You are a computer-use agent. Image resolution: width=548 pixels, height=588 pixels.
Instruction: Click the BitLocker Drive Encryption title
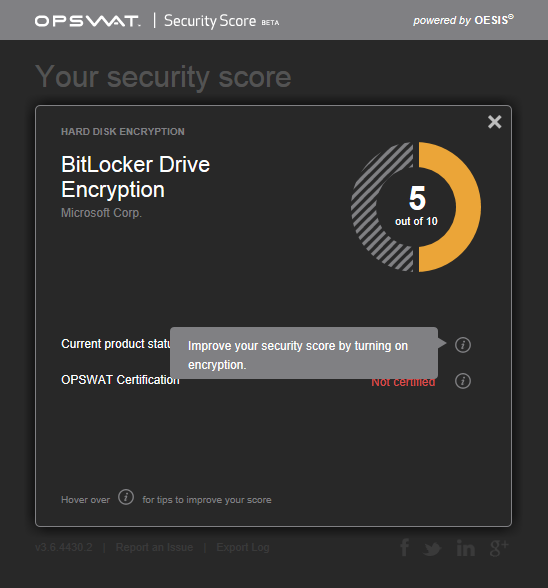(x=135, y=177)
